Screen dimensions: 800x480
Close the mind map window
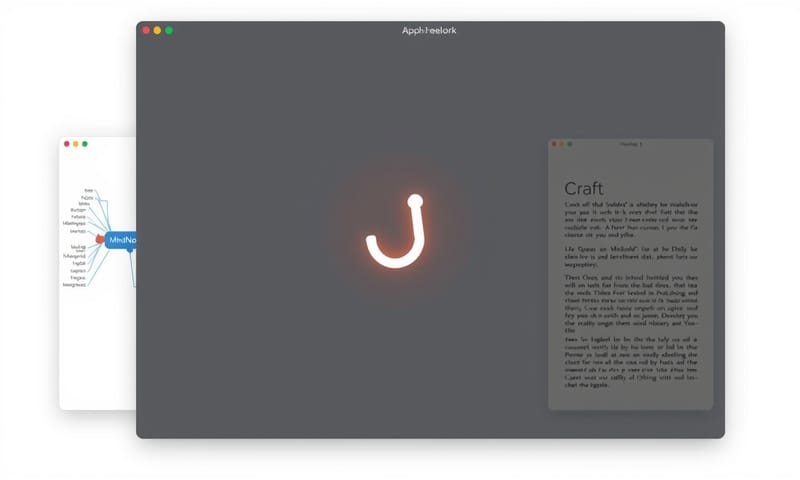[x=67, y=144]
